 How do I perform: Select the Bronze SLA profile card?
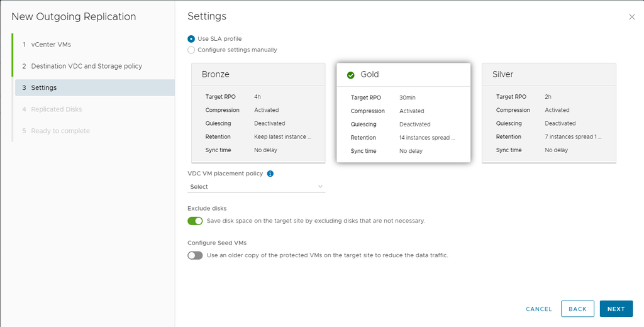(x=258, y=113)
